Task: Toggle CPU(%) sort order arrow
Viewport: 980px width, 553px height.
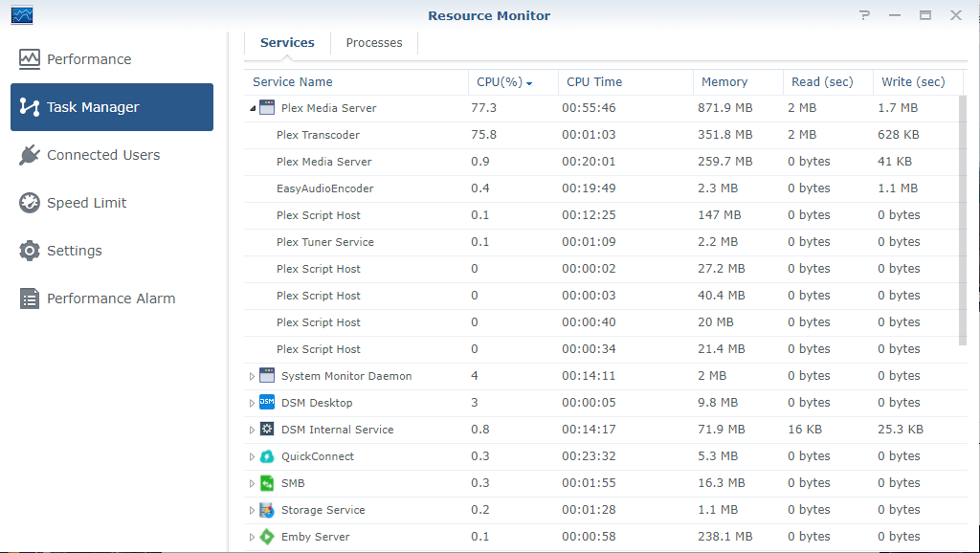Action: click(529, 83)
